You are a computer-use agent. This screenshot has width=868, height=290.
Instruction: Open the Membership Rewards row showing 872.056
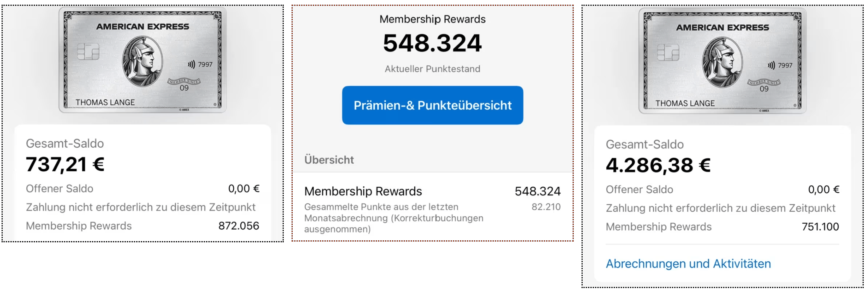tap(142, 226)
